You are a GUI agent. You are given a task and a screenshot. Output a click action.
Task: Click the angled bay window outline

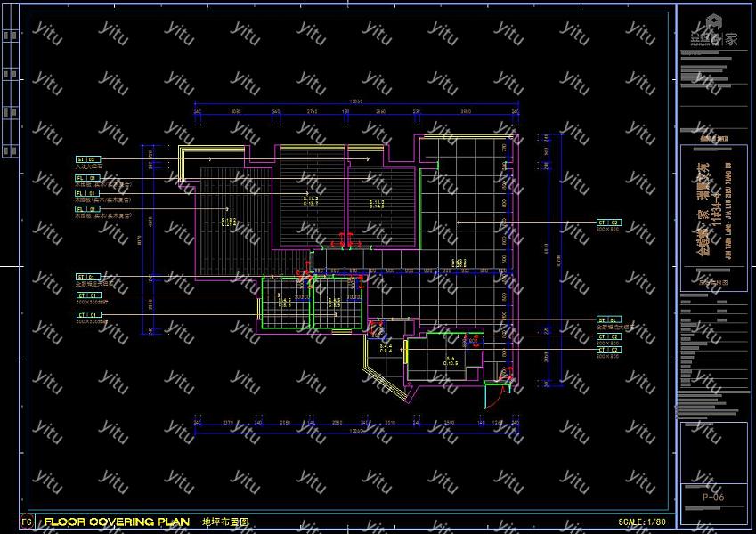point(383,370)
